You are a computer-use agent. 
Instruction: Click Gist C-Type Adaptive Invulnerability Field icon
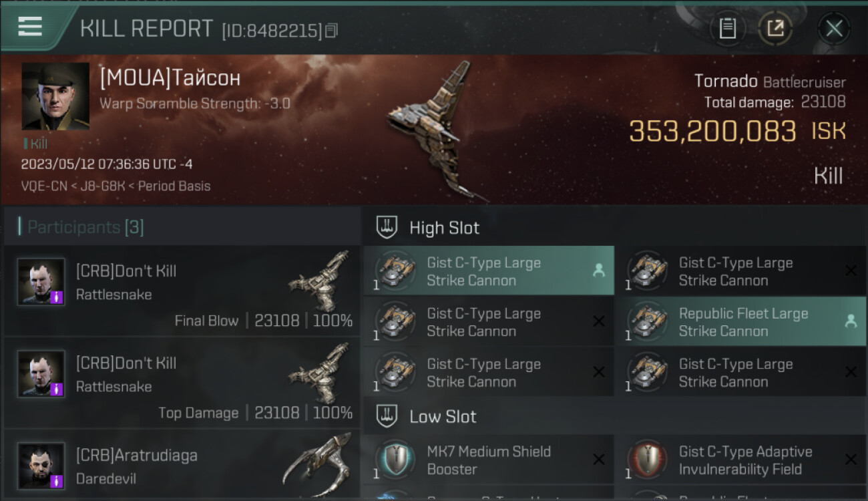pos(646,460)
